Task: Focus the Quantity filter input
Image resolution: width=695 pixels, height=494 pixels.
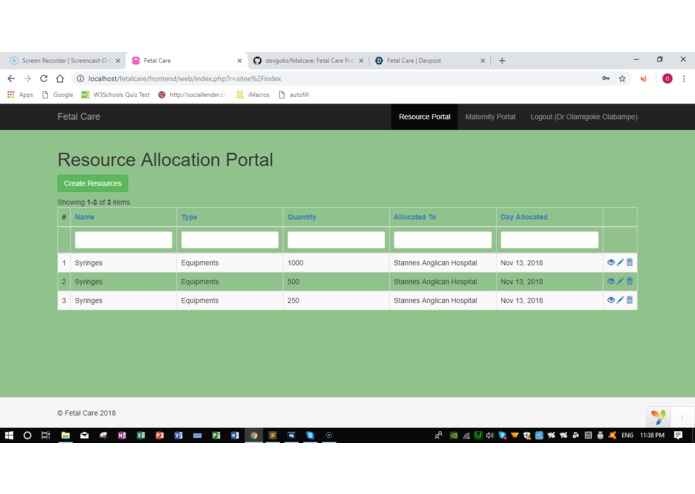Action: pos(336,240)
